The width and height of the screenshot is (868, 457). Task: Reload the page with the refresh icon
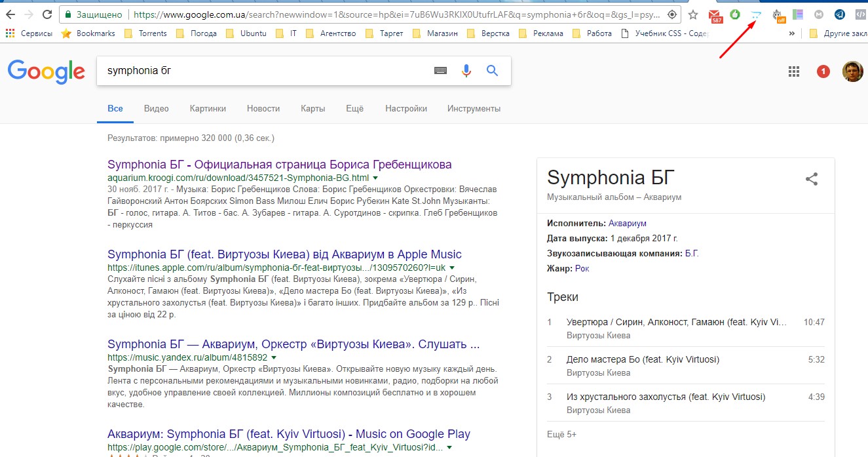[47, 14]
